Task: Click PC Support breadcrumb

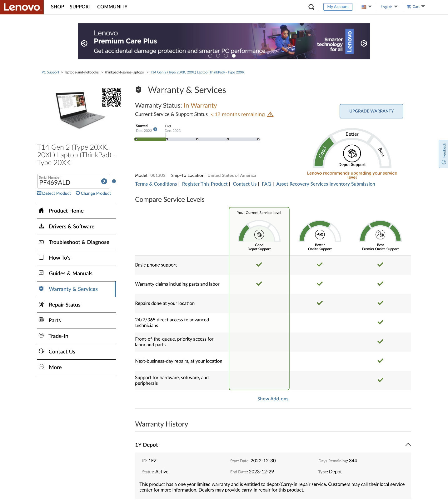Action: 50,72
